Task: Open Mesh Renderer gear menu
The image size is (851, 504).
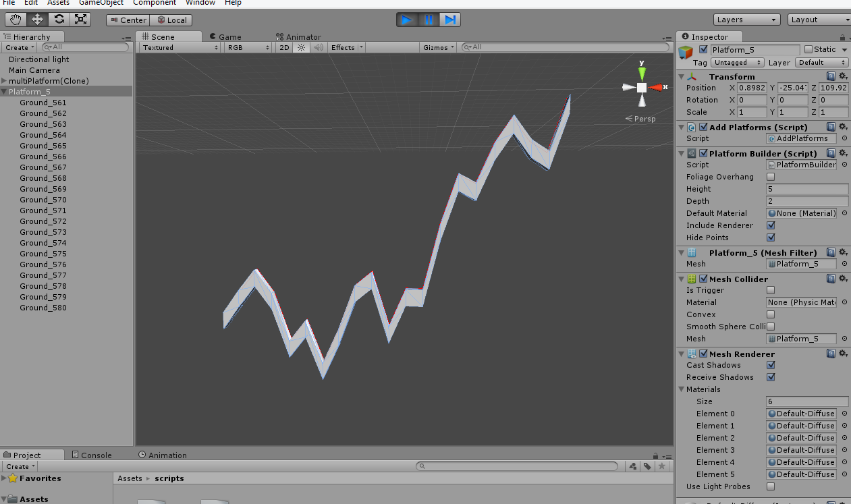Action: [843, 354]
